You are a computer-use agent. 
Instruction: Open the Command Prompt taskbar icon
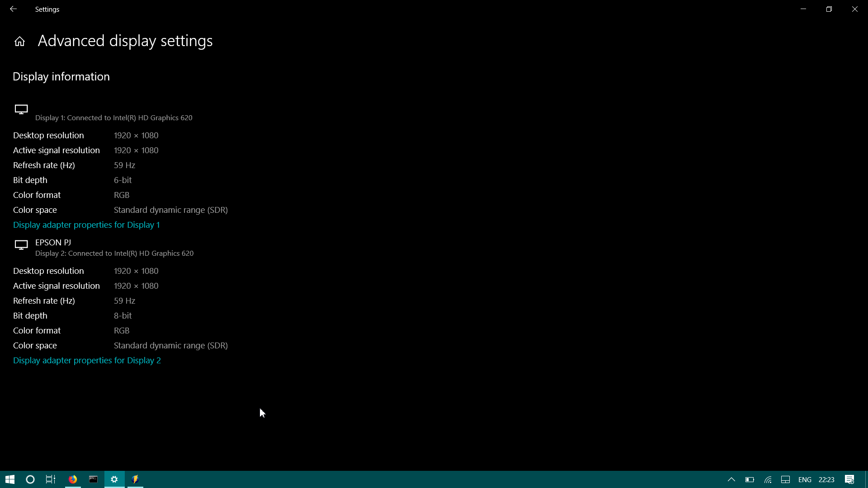93,479
